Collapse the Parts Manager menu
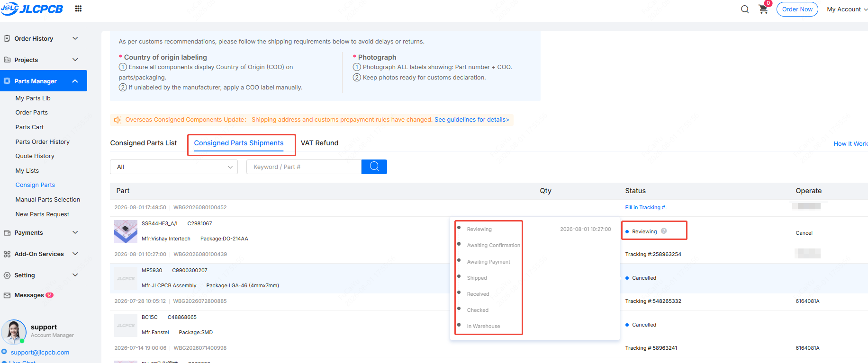Image resolution: width=868 pixels, height=363 pixels. click(x=75, y=81)
